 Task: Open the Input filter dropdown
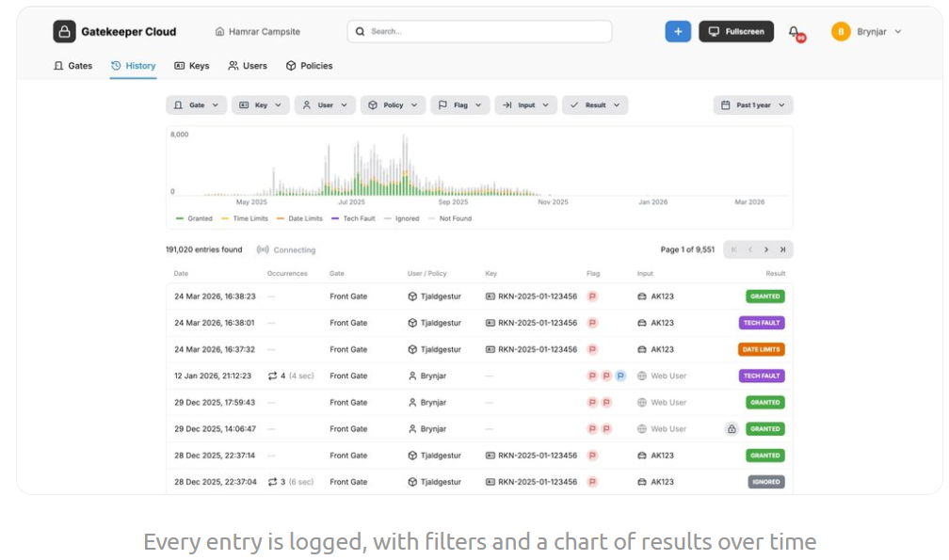pyautogui.click(x=526, y=105)
